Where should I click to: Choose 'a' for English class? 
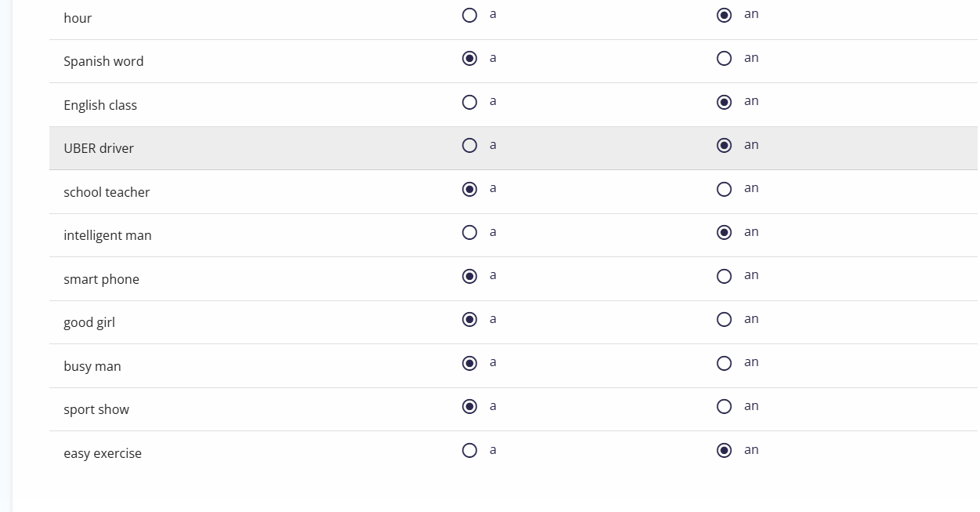point(469,102)
